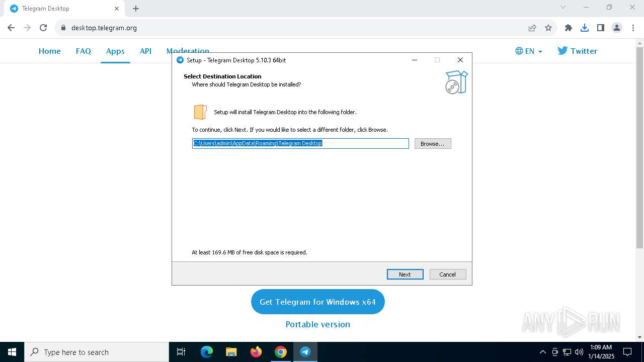Open the API navigation link
This screenshot has height=362, width=644.
point(146,51)
